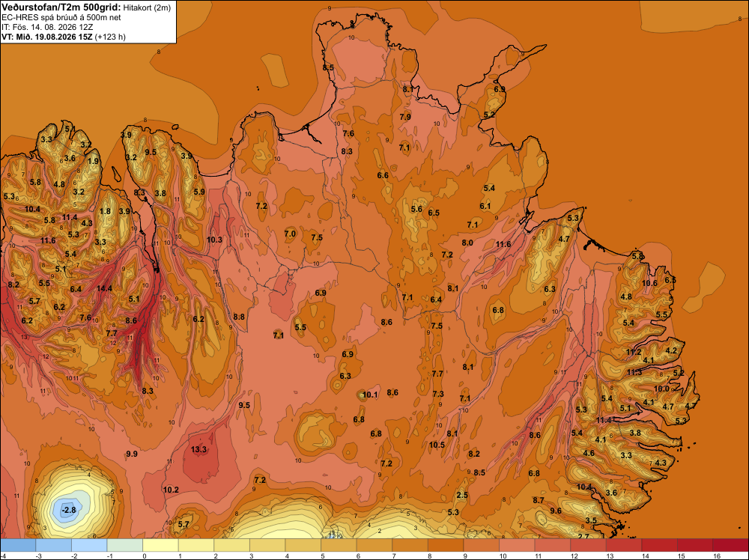Click the '5.6' temperature value
The height and width of the screenshot is (560, 749).
(x=416, y=209)
